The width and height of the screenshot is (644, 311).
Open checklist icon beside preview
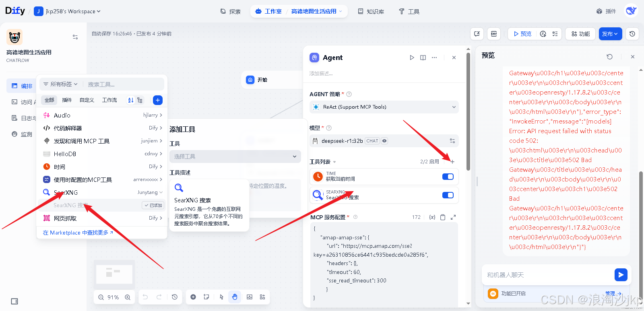tap(555, 34)
